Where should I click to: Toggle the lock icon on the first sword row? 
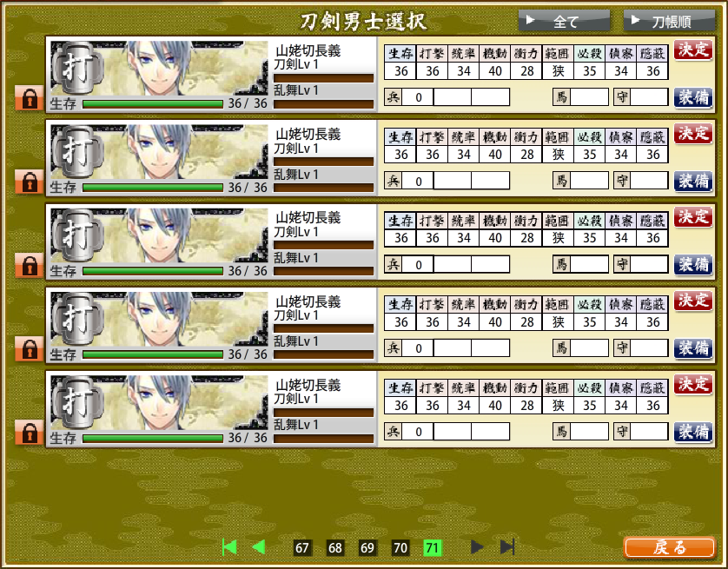coord(30,98)
